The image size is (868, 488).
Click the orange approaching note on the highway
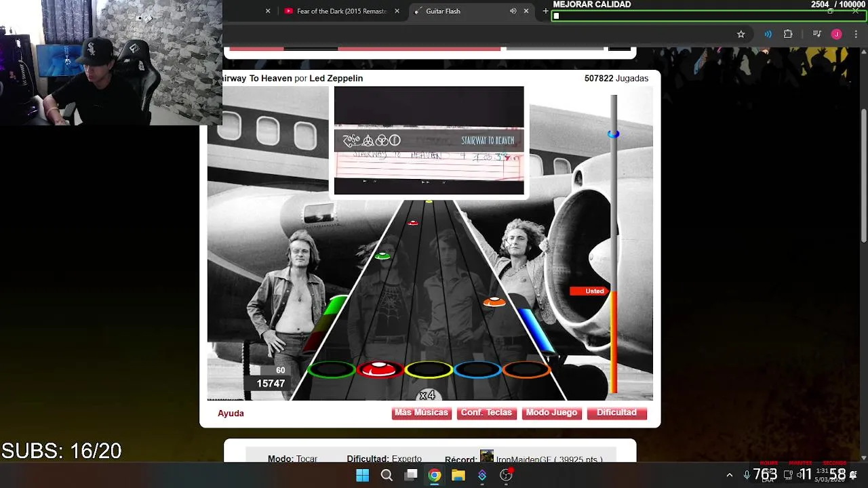coord(494,302)
